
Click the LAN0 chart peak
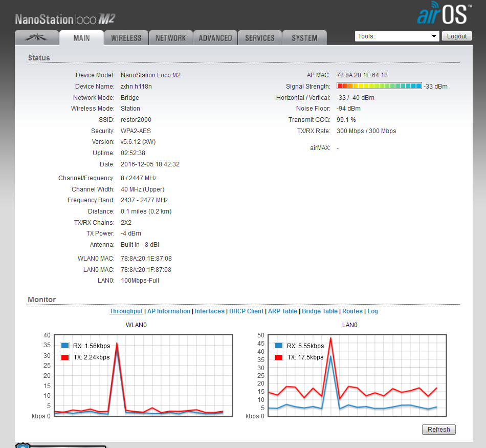point(330,338)
